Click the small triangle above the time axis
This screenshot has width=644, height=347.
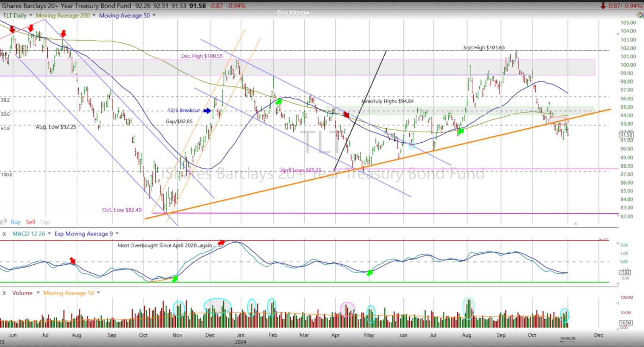point(575,223)
